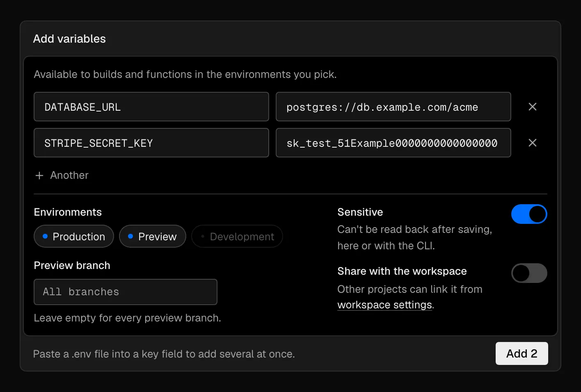The height and width of the screenshot is (392, 581).
Task: Deselect the Preview environment chip
Action: pos(153,236)
